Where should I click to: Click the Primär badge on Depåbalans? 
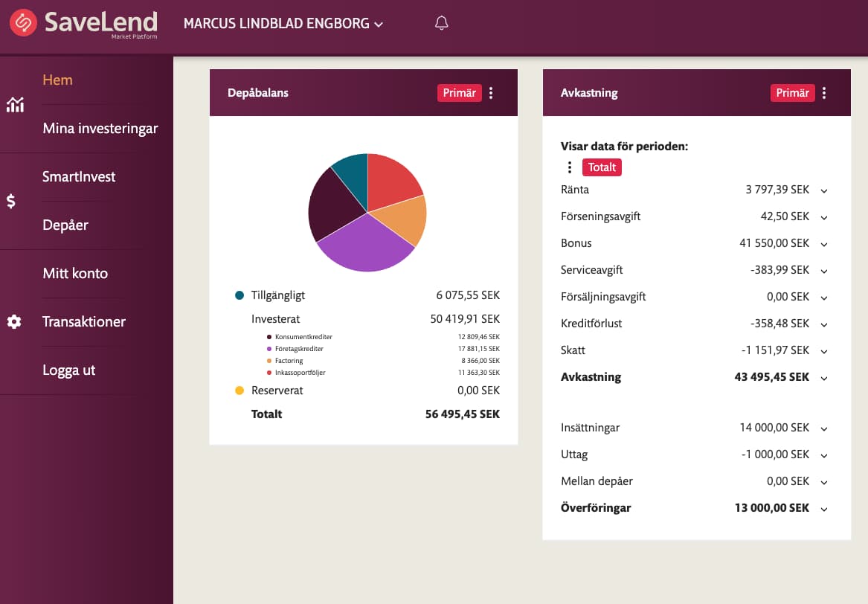tap(459, 93)
